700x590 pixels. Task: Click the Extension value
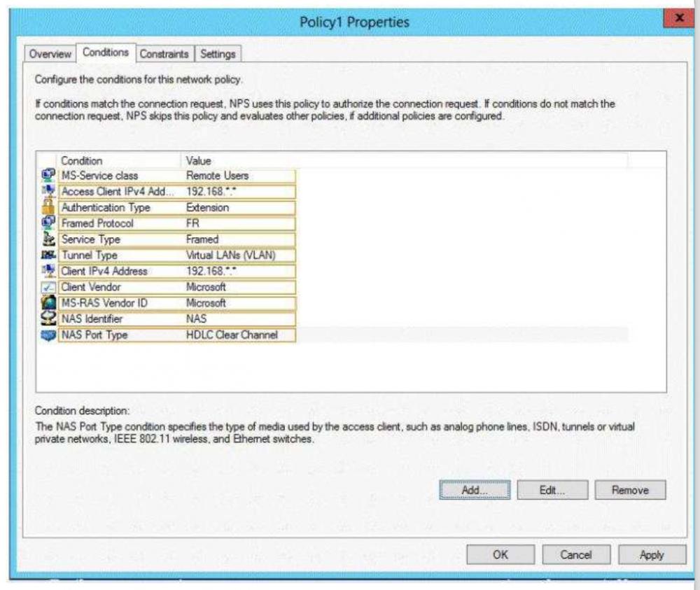pos(208,208)
